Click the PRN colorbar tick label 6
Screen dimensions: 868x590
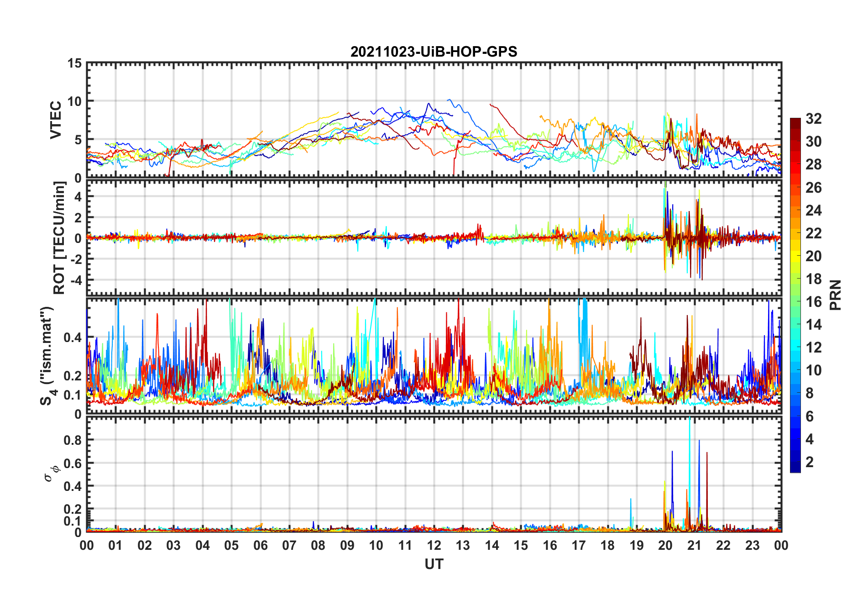809,416
